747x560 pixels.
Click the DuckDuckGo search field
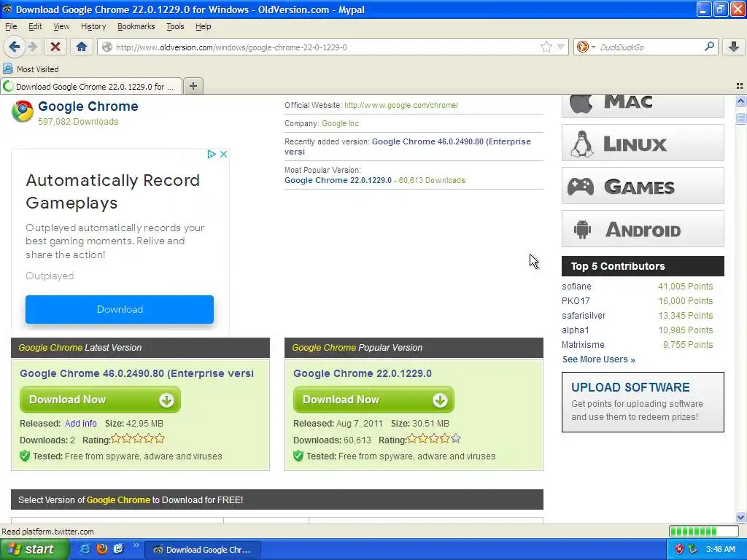[649, 47]
